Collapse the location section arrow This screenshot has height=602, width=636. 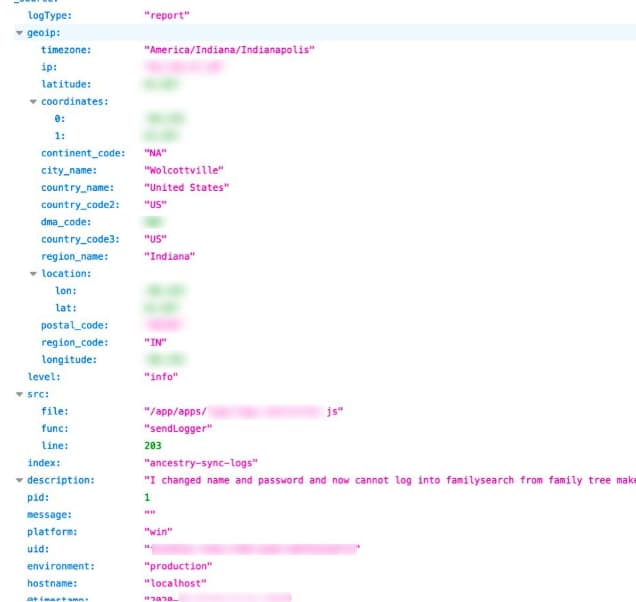(33, 273)
